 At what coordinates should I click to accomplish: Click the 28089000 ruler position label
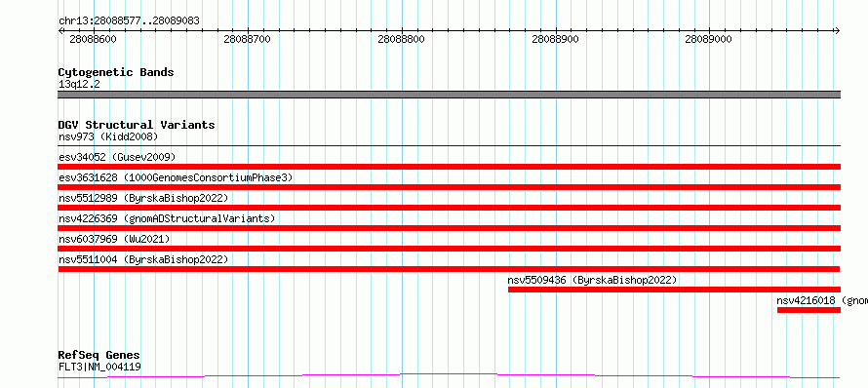(x=708, y=39)
